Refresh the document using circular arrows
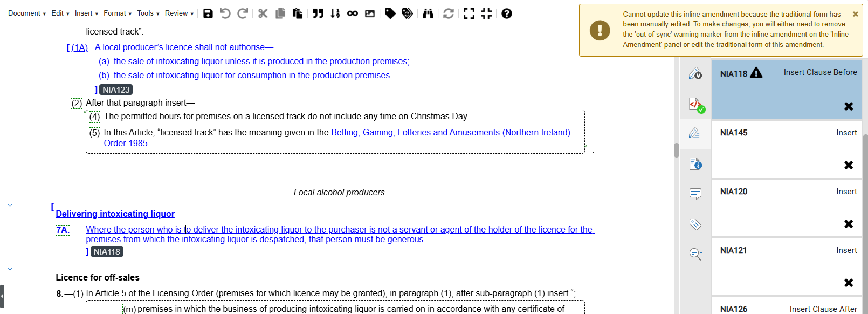The image size is (868, 314). 449,13
